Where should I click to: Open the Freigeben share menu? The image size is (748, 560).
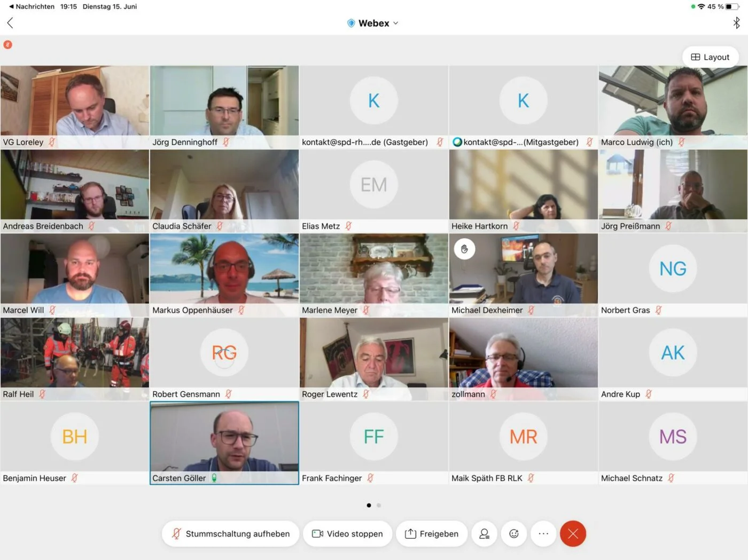(432, 534)
